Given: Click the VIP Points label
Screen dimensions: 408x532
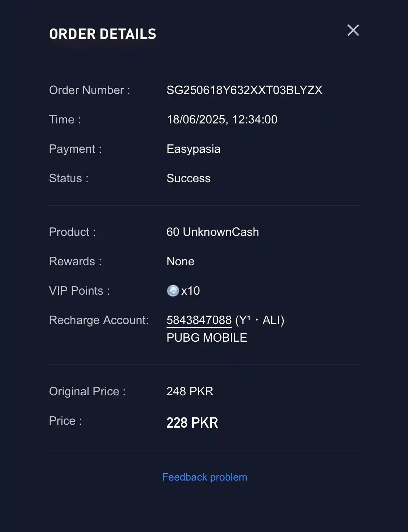Looking at the screenshot, I should coord(79,291).
